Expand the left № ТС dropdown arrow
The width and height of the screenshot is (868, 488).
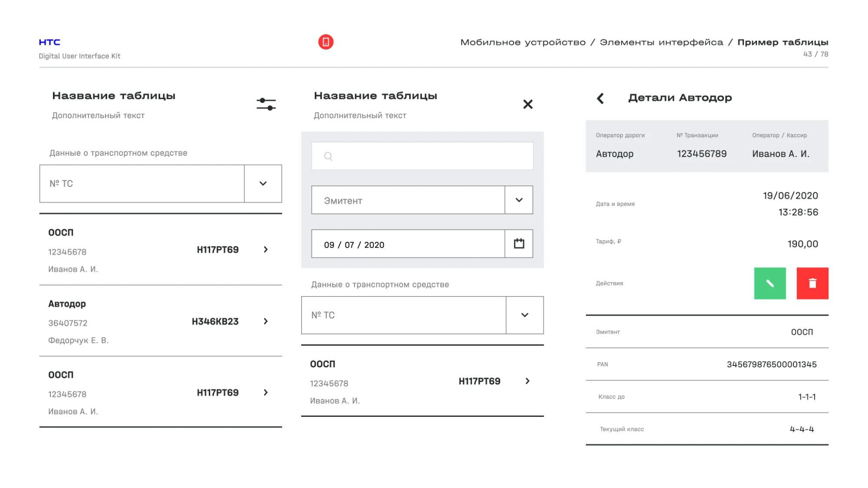point(263,184)
